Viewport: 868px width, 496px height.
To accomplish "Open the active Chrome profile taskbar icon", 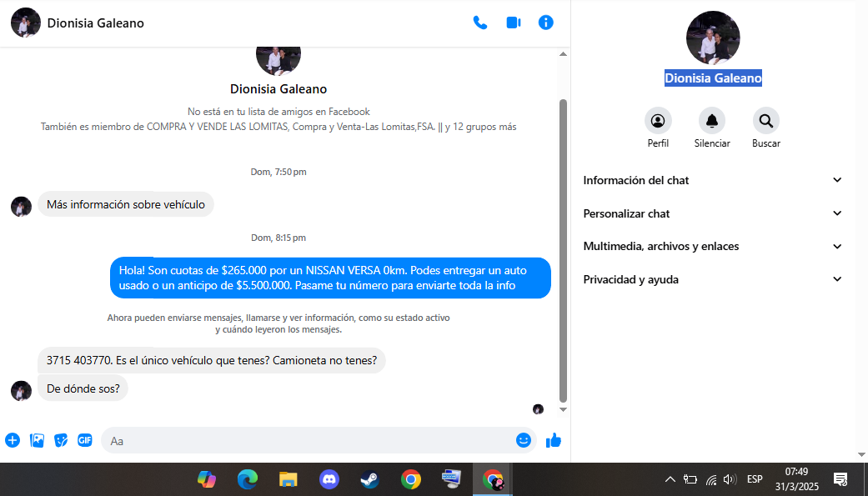I will click(493, 479).
